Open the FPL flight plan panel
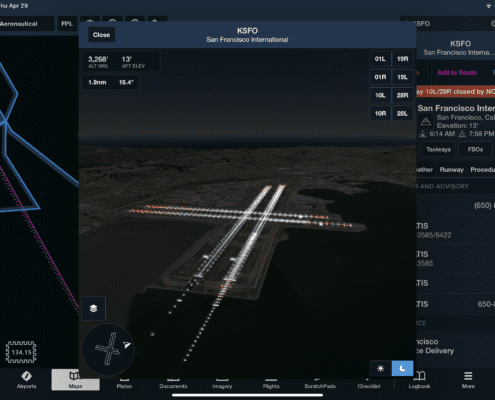495x400 pixels. coord(67,24)
